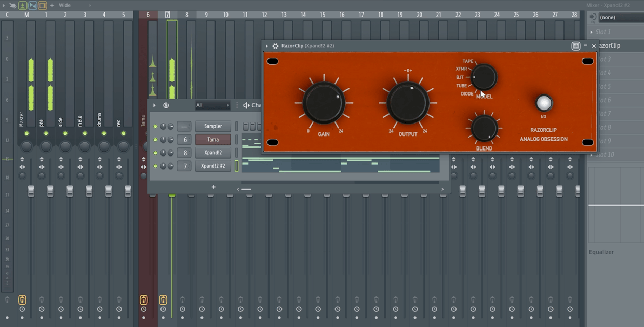
Task: Mute the Xpand!2 channel green LED
Action: (155, 153)
